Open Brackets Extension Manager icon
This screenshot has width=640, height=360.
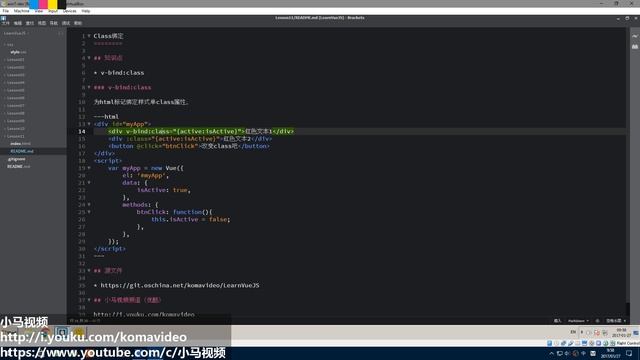tap(635, 47)
